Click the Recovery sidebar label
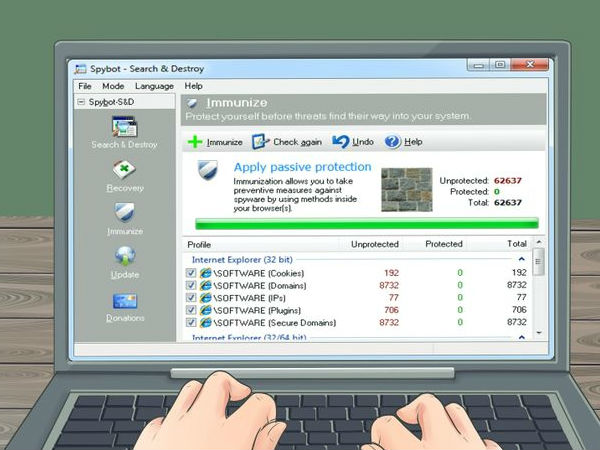This screenshot has height=450, width=600. click(x=125, y=188)
